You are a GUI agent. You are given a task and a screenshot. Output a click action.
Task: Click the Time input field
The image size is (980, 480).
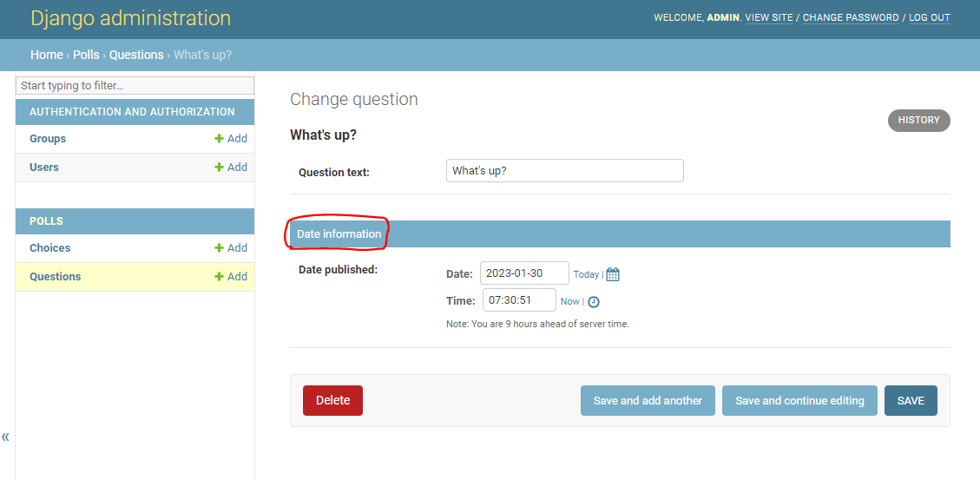519,300
